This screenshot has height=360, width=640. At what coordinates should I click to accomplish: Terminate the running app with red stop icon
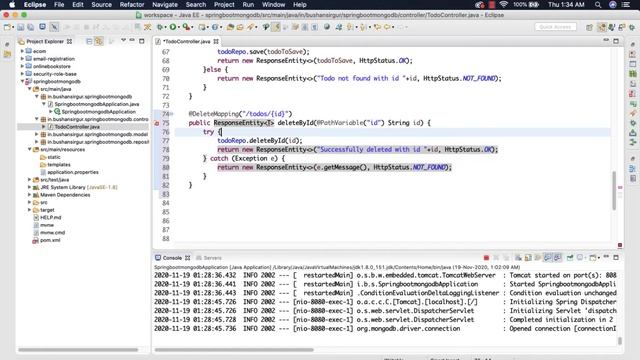[486, 258]
